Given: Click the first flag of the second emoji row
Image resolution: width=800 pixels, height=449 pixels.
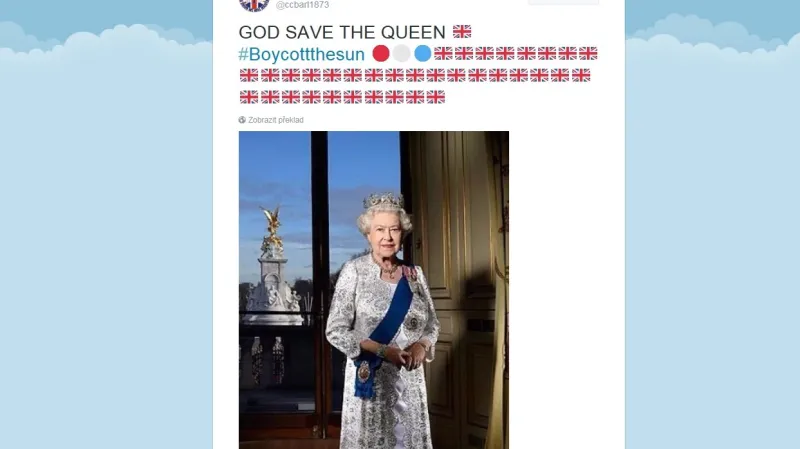Looking at the screenshot, I should pos(249,76).
